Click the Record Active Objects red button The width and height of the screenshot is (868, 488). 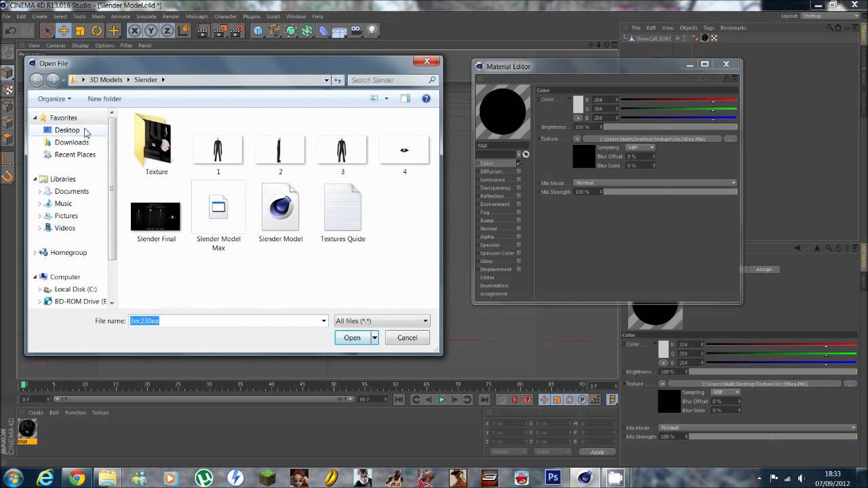point(501,400)
